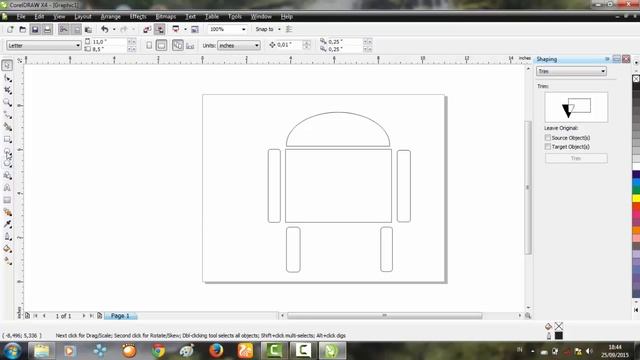
Task: Expand the Application launcher arrow
Action: point(185,29)
